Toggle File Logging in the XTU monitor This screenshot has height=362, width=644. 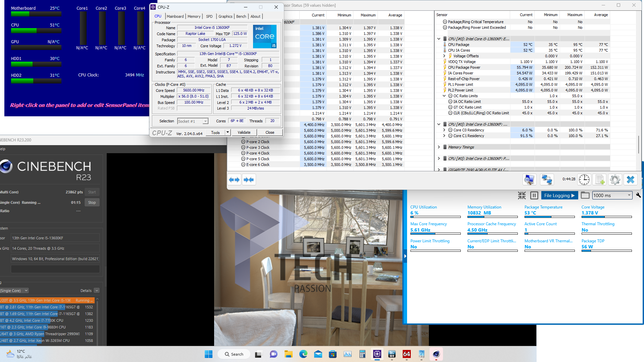[x=559, y=195]
